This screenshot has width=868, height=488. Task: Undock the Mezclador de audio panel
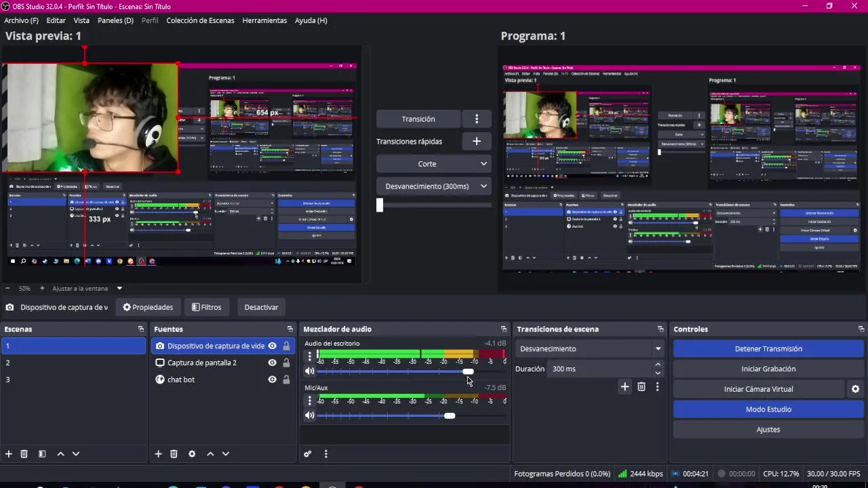click(x=504, y=329)
